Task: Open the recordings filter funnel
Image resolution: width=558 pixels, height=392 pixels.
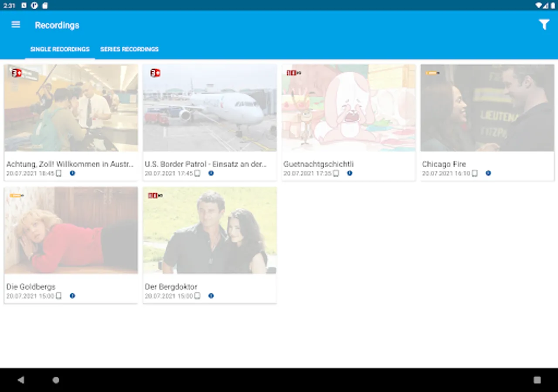Action: (544, 25)
